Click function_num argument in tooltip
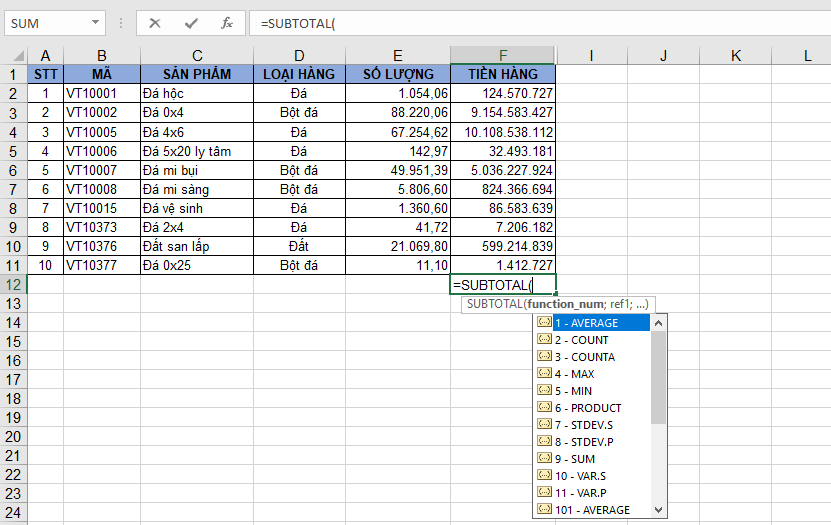Viewport: 831px width, 525px height. tap(566, 304)
